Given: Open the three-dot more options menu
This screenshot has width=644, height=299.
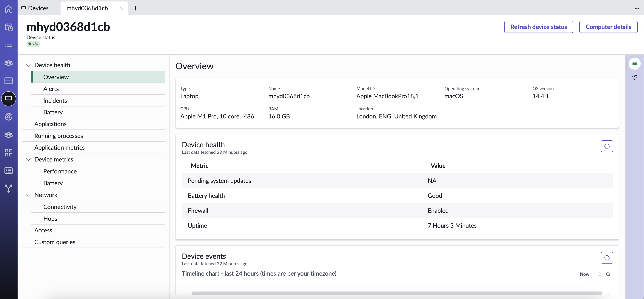Looking at the screenshot, I should point(637,8).
